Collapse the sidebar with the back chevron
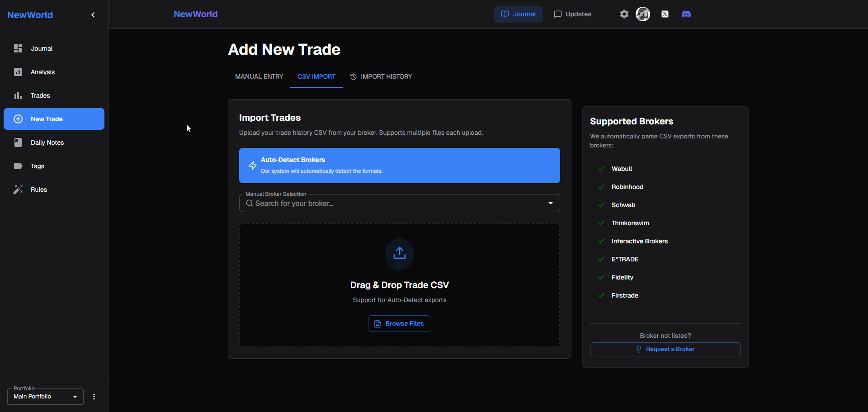The image size is (868, 412). [x=93, y=14]
